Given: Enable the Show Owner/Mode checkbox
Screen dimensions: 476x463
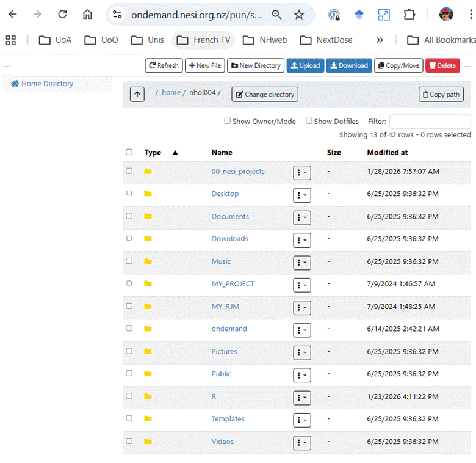Looking at the screenshot, I should [x=228, y=121].
